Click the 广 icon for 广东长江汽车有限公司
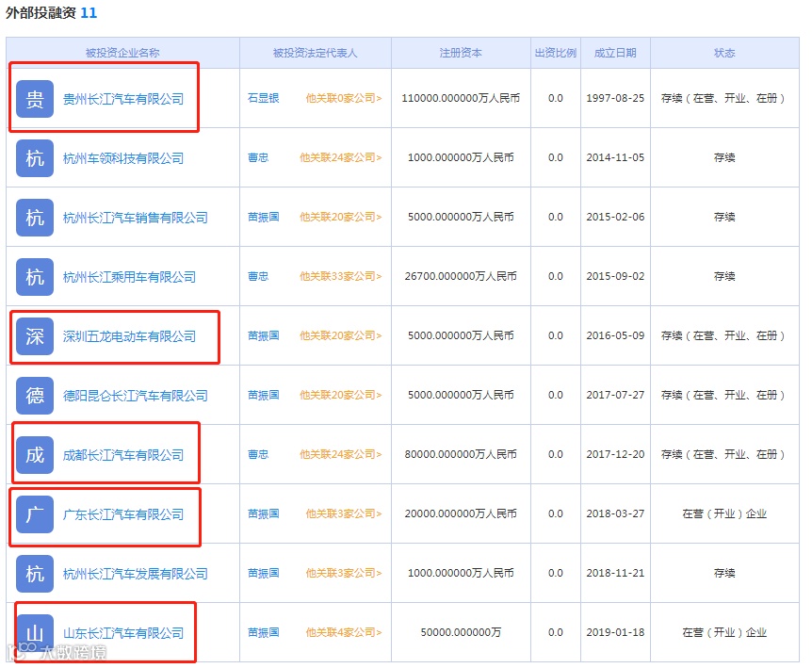The height and width of the screenshot is (668, 812). pos(35,514)
